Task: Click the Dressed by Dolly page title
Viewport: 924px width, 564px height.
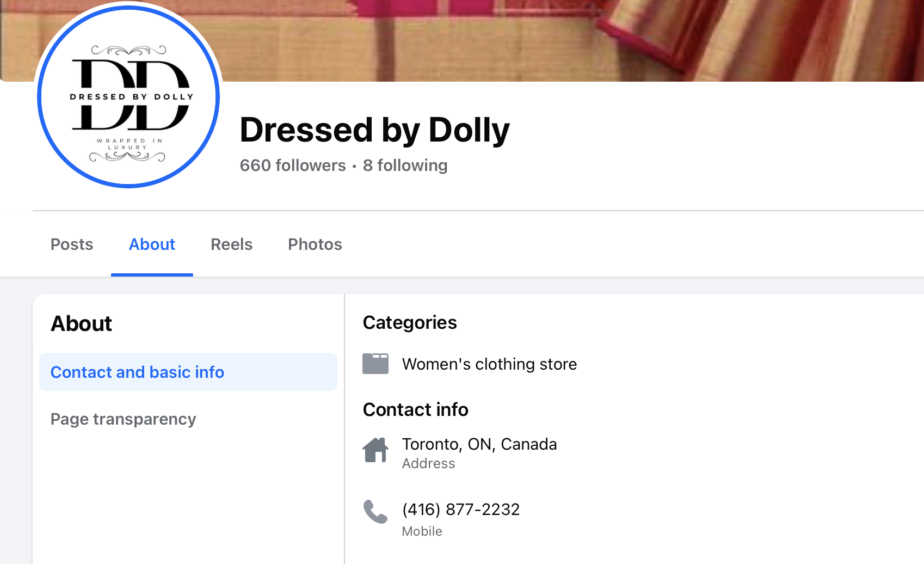Action: (374, 130)
